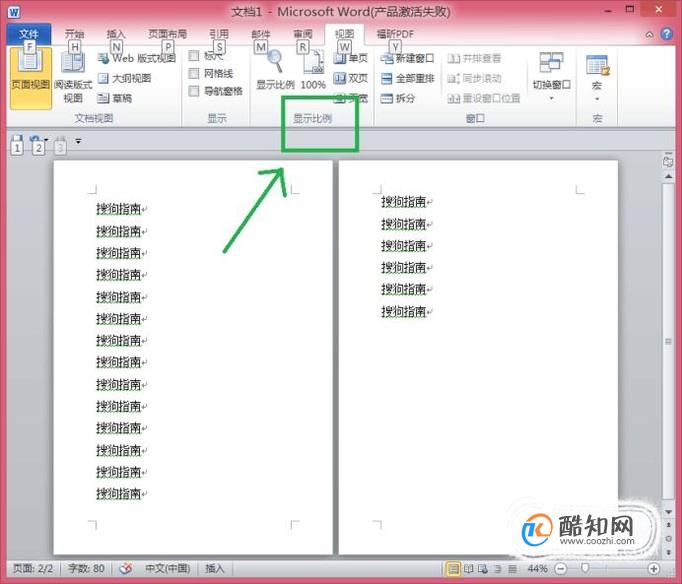Set zoom to 100% via ribbon button
The width and height of the screenshot is (682, 584).
pos(313,70)
